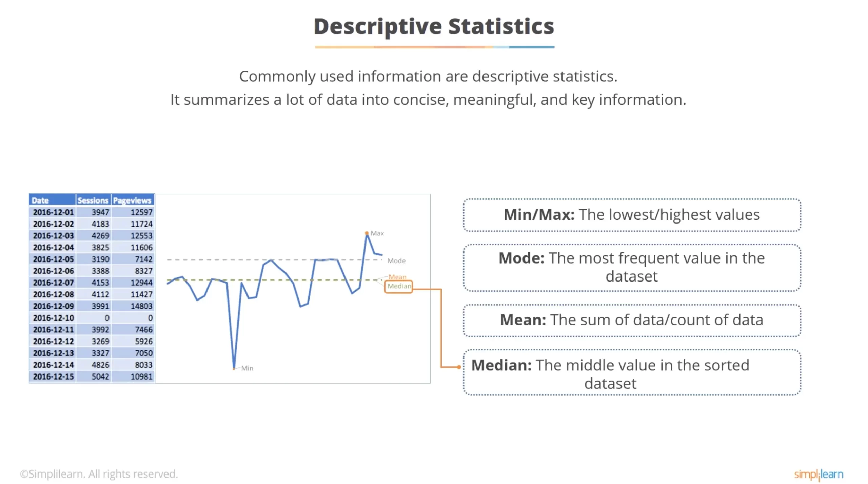
Task: Click the Simplilearn copyright notice text
Action: tap(99, 474)
